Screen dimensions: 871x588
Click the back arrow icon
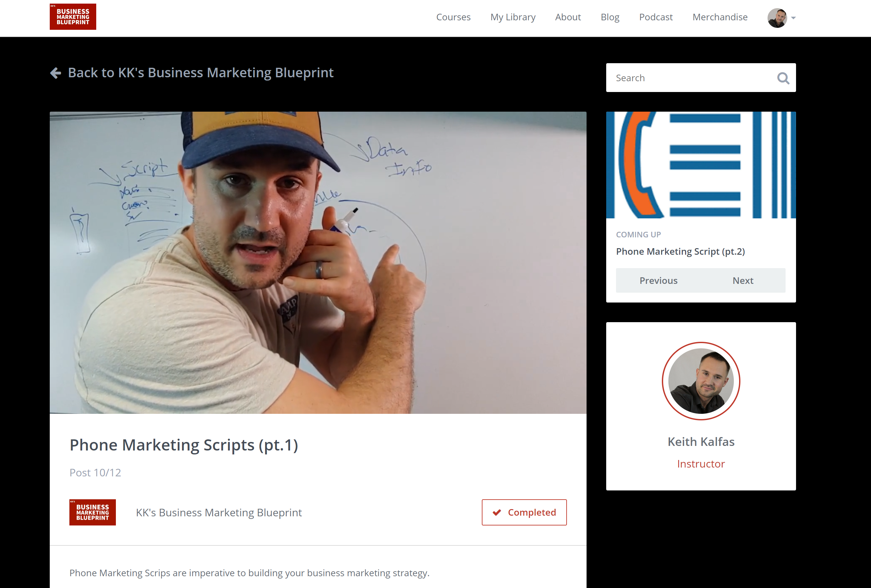point(55,73)
